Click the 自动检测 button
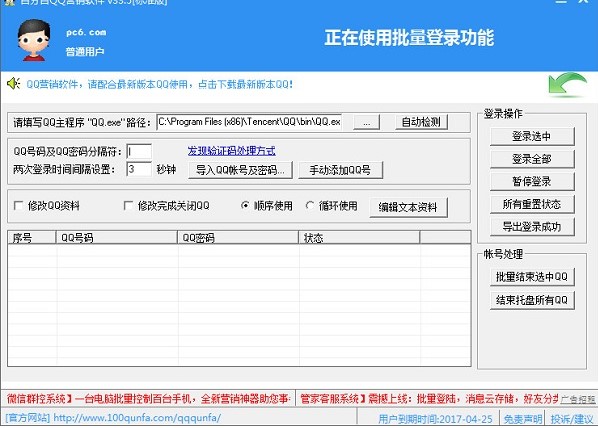This screenshot has width=598, height=428. [421, 122]
